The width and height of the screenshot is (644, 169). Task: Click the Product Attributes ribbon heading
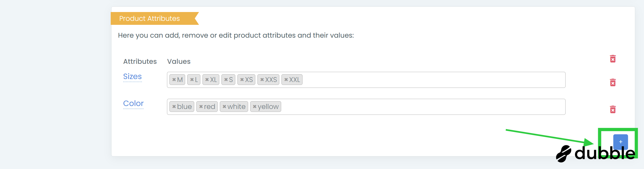coord(149,18)
